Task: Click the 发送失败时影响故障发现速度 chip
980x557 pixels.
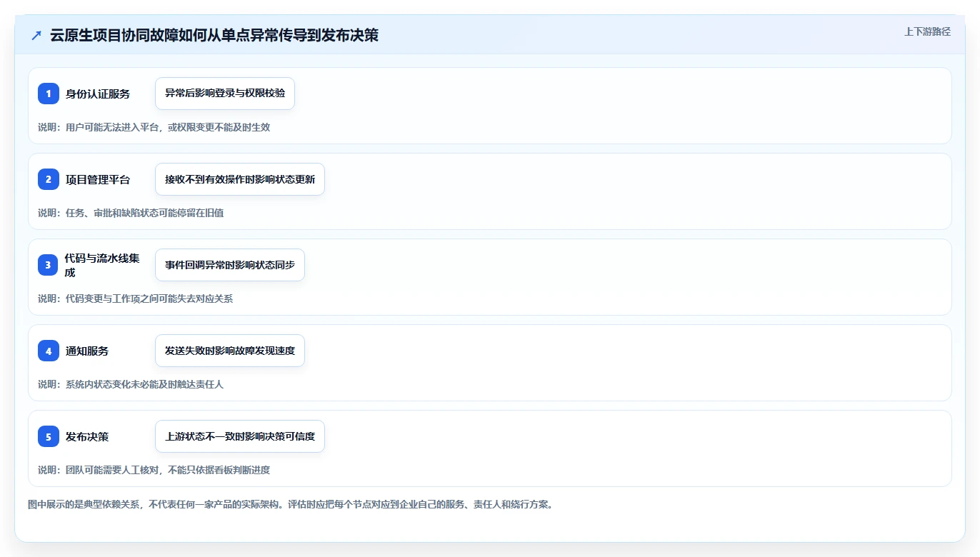Action: click(230, 351)
